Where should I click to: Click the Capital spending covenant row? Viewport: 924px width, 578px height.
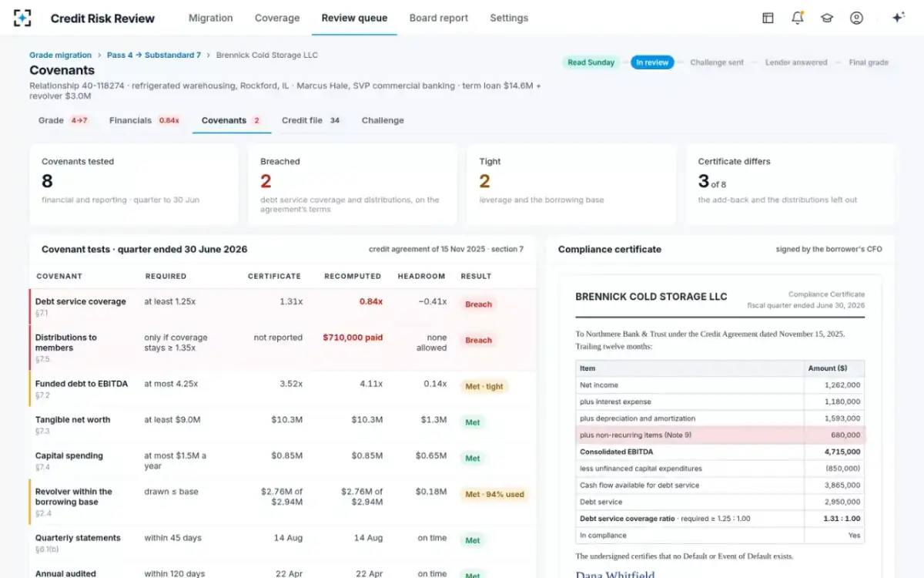(283, 461)
